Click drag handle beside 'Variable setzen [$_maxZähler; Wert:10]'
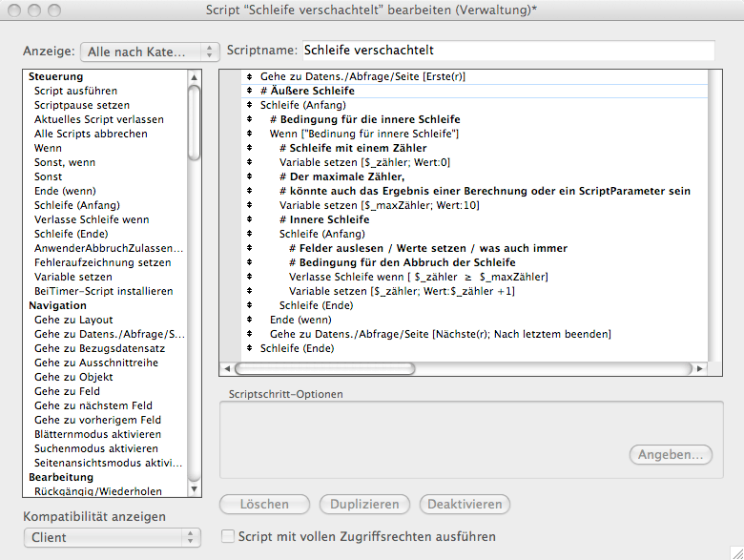744x560 pixels. 250,205
